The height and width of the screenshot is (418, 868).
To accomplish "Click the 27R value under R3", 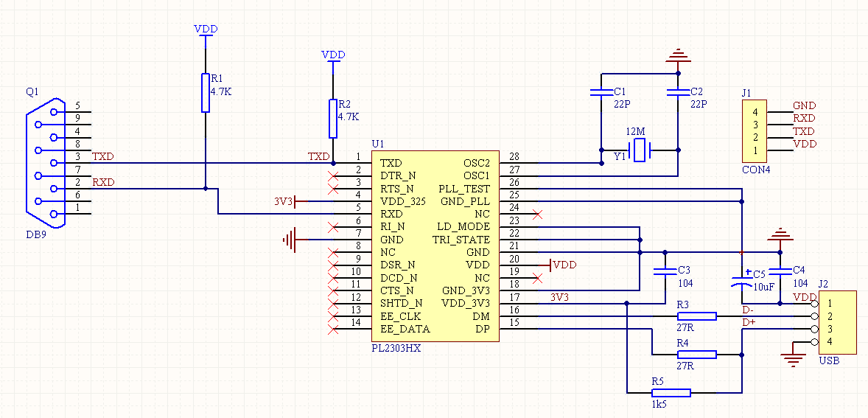I will tap(685, 328).
